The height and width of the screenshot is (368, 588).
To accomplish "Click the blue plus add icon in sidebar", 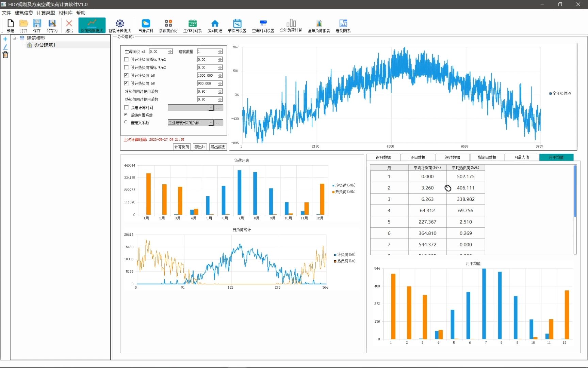I will coord(5,39).
